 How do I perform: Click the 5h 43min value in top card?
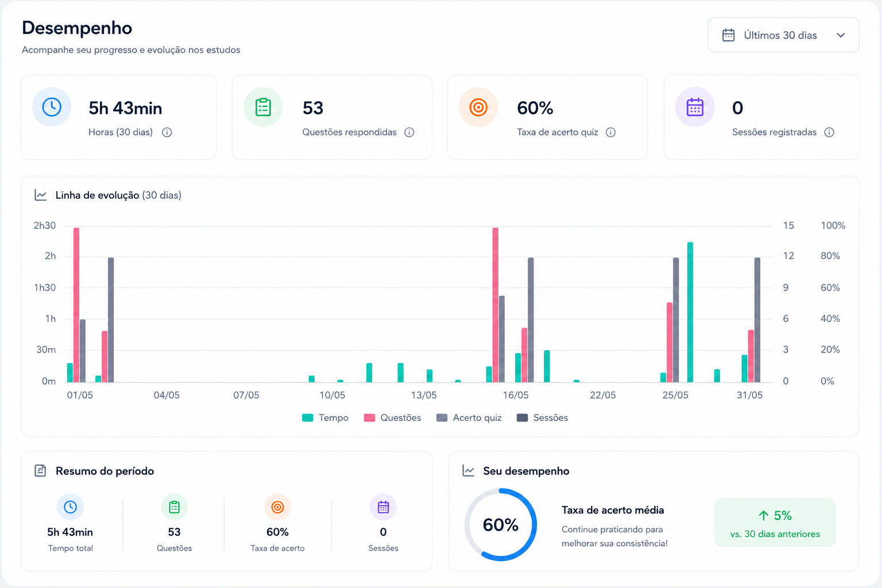pyautogui.click(x=125, y=108)
